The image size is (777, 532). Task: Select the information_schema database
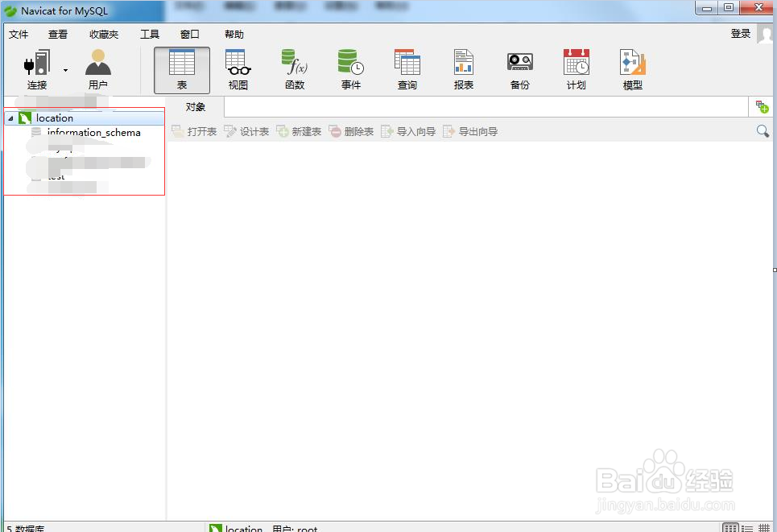[93, 132]
